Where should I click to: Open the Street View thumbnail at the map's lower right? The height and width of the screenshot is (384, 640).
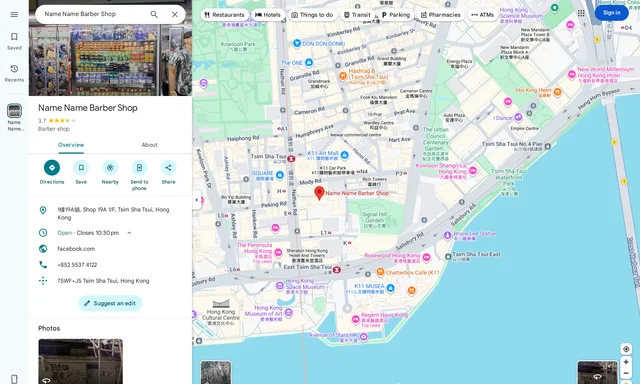pos(597,372)
